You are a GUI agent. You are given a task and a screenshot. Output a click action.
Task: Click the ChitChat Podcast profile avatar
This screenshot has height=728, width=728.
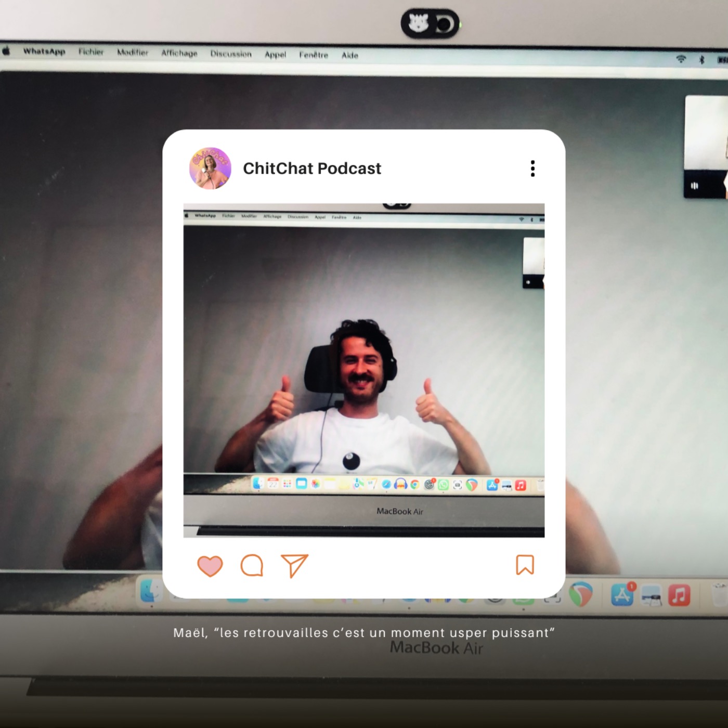210,168
